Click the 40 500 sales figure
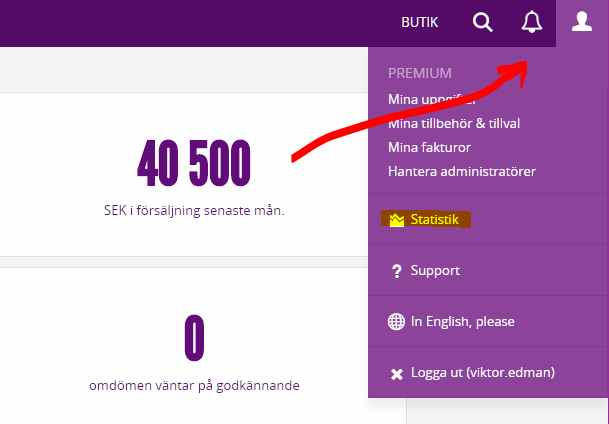Viewport: 609px width, 424px height. 194,163
